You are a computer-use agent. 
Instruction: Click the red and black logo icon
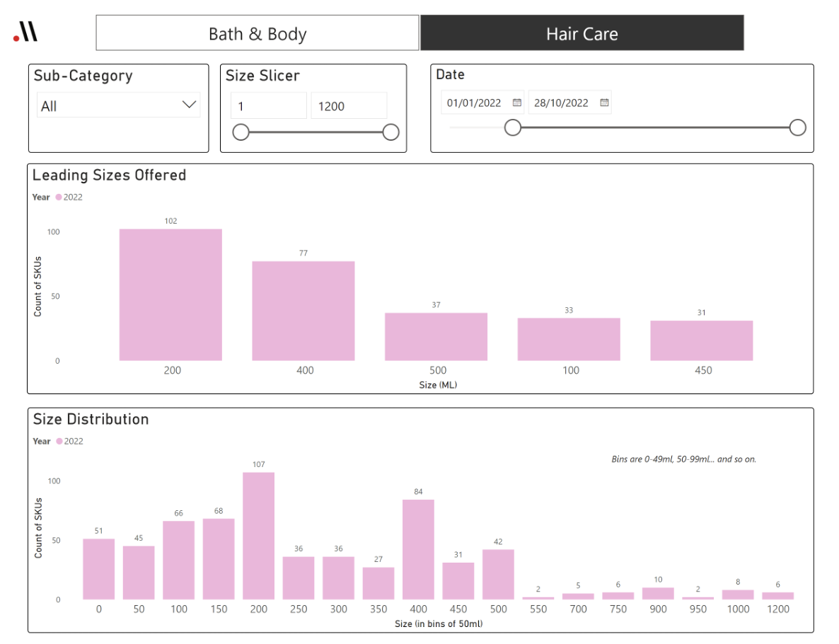(x=25, y=32)
